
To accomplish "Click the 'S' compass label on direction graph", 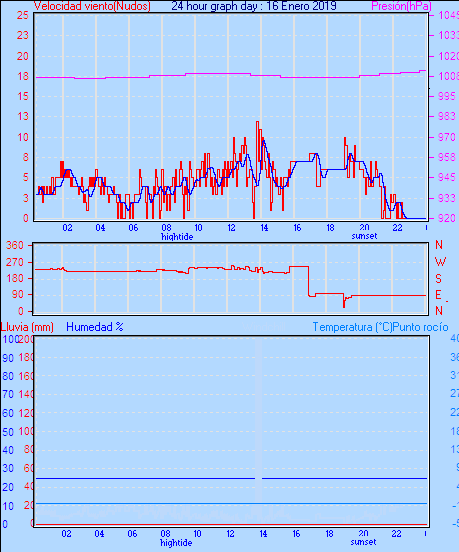I will tap(438, 278).
